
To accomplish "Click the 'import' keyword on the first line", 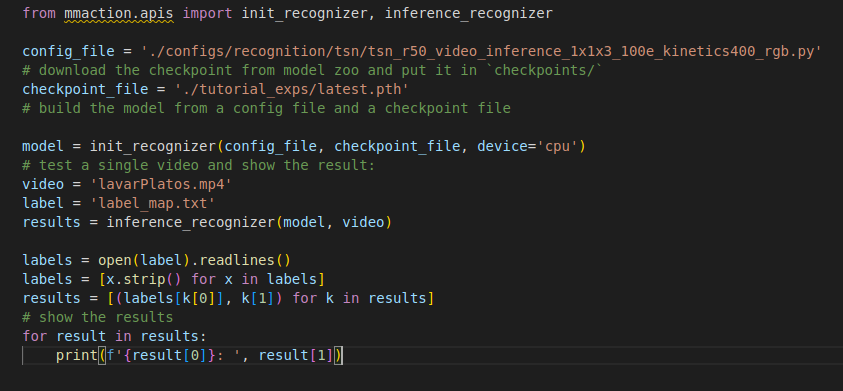I will click(x=207, y=13).
